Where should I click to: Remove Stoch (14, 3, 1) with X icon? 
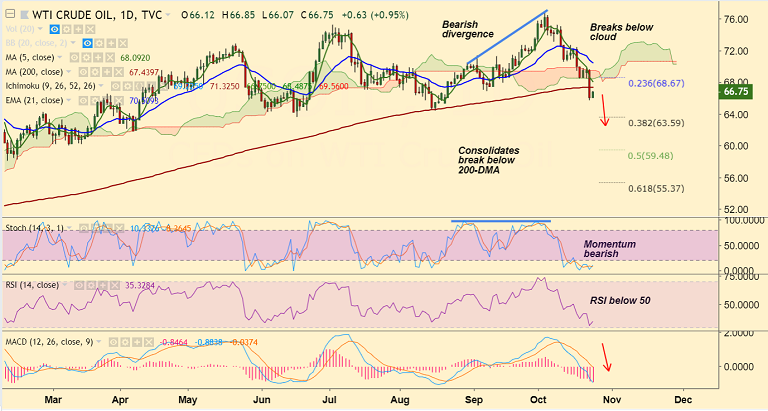click(x=119, y=228)
